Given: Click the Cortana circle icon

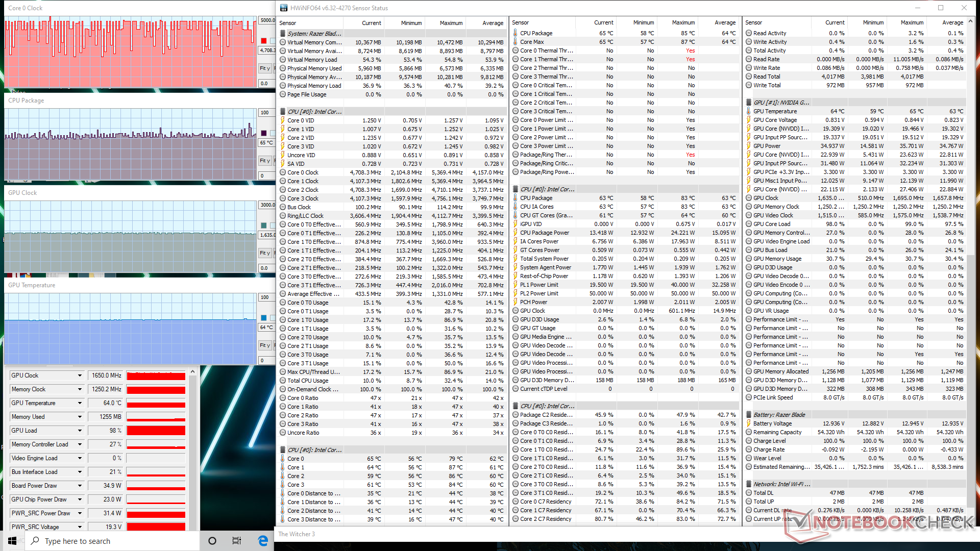Looking at the screenshot, I should [x=212, y=541].
